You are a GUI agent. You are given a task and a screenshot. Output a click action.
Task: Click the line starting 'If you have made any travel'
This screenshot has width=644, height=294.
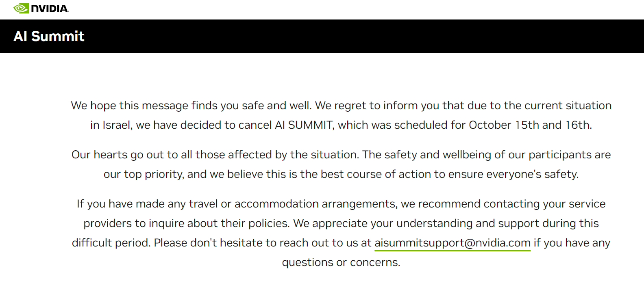341,204
